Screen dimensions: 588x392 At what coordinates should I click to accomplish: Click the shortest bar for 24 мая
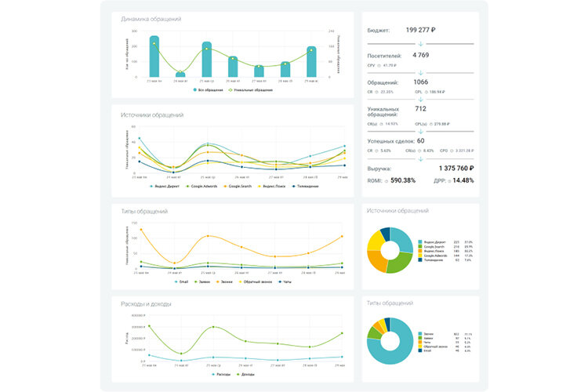180,74
